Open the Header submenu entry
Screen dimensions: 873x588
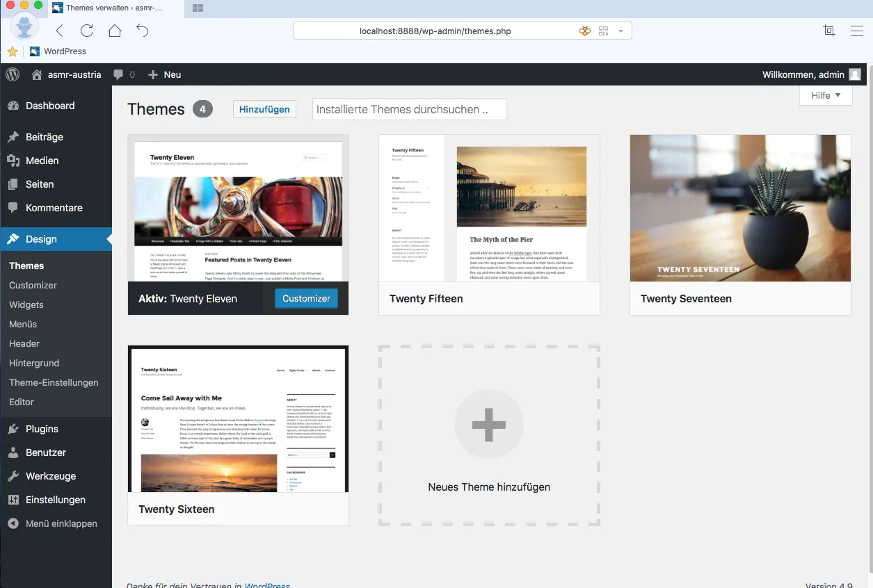coord(24,343)
